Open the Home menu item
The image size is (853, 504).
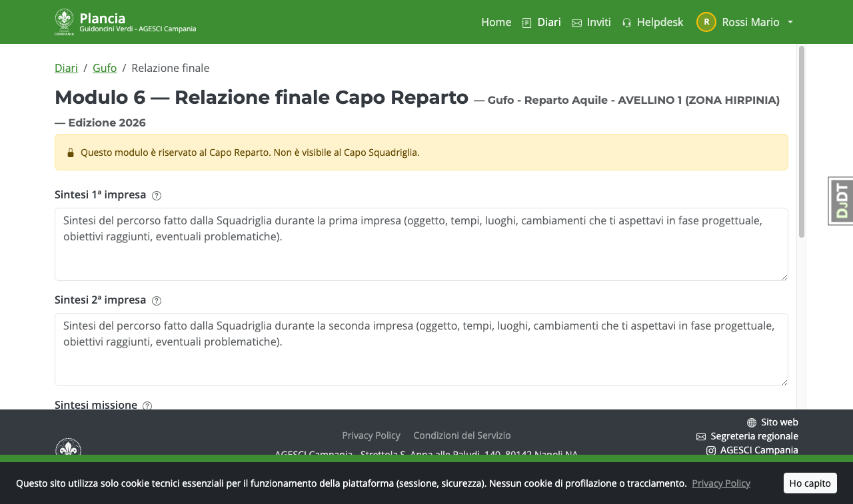tap(496, 22)
